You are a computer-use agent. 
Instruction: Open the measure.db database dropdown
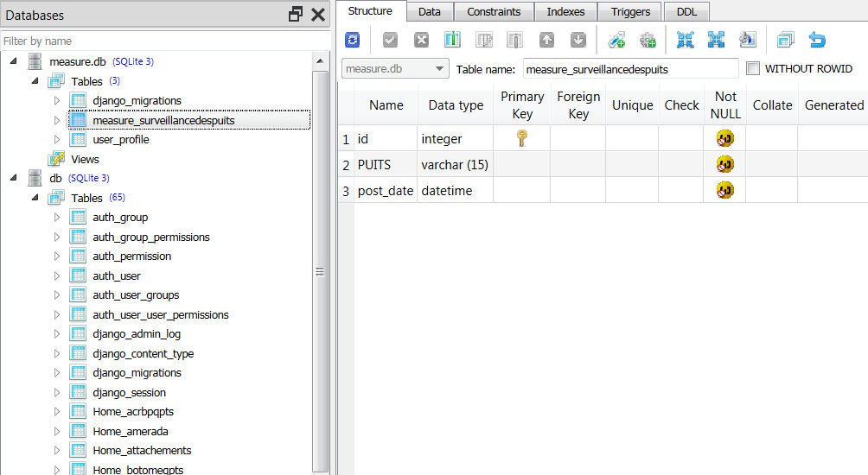[395, 68]
